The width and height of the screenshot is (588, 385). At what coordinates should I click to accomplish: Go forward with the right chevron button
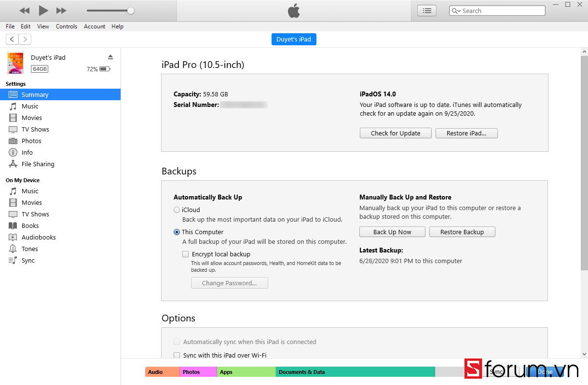(25, 40)
